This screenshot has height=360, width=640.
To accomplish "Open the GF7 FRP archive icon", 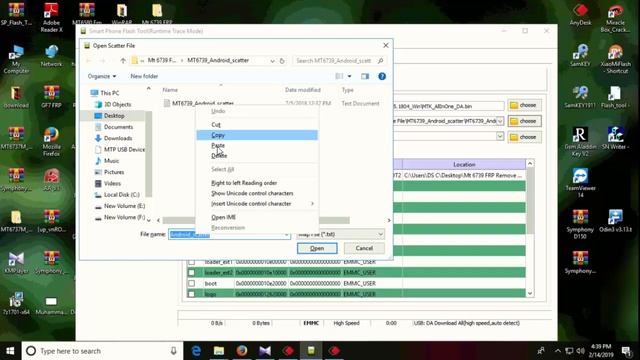I will (51, 97).
